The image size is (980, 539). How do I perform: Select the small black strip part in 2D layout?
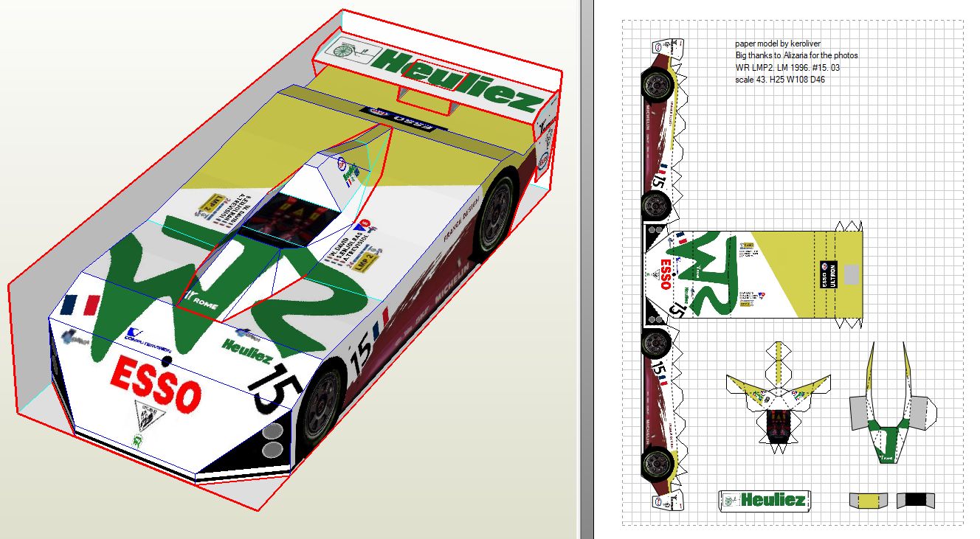tap(915, 501)
